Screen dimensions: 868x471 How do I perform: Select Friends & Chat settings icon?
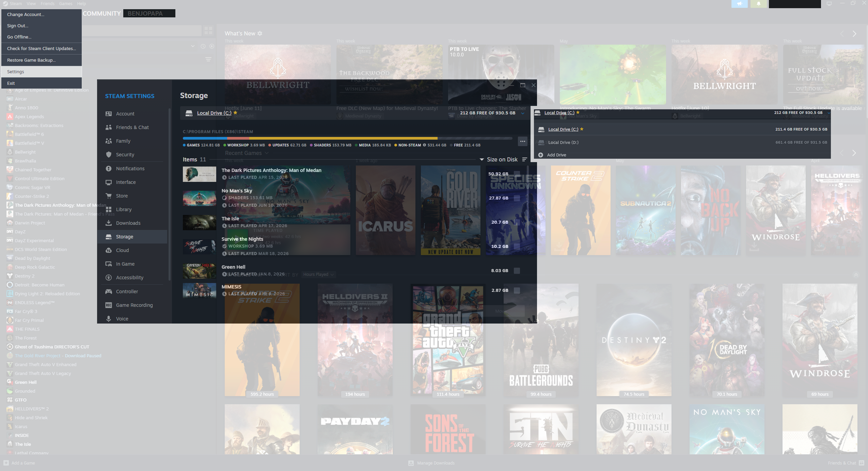109,127
